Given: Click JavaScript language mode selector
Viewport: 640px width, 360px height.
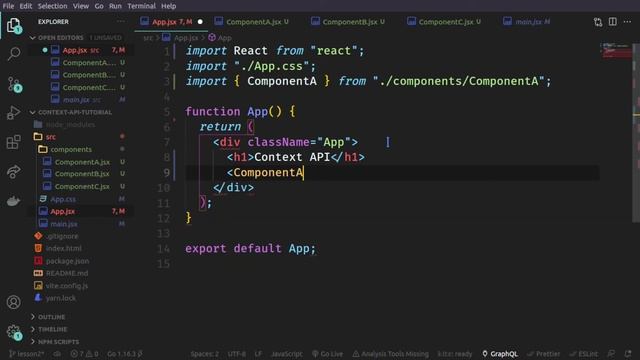Looking at the screenshot, I should 287,354.
